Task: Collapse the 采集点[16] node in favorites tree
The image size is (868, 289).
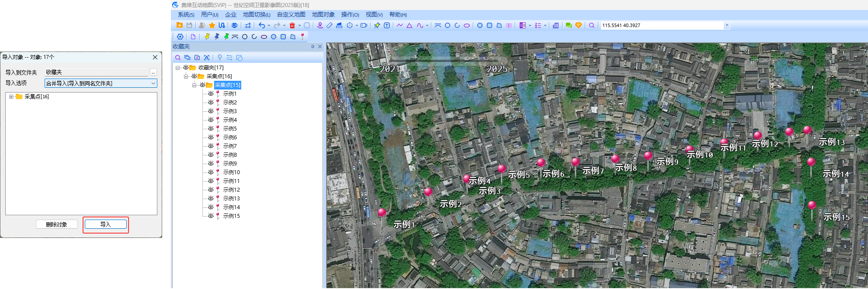Action: [186, 76]
